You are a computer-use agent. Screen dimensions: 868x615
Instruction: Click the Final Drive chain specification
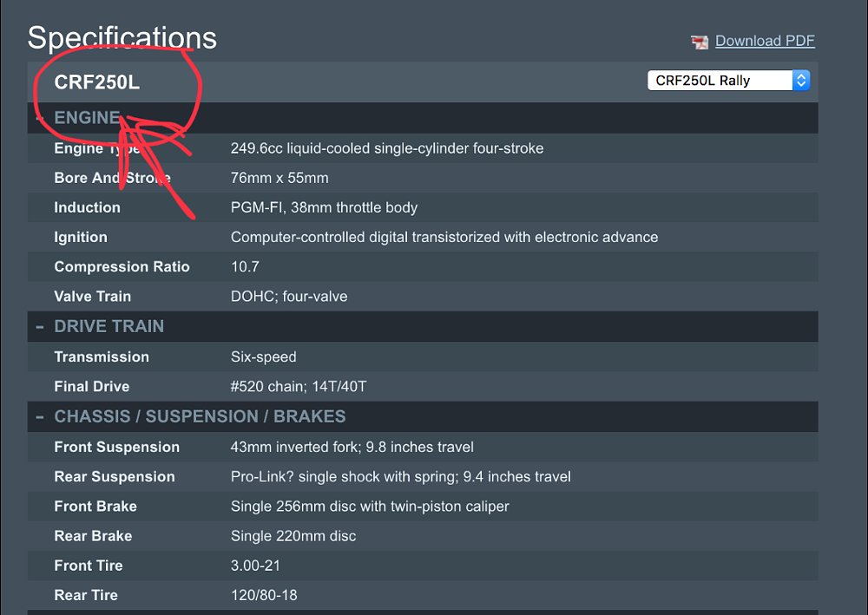(x=301, y=386)
